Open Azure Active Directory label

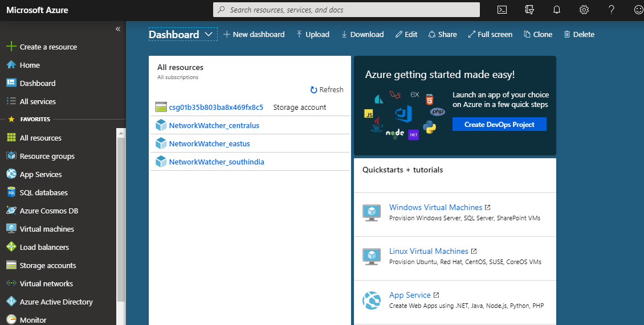[x=56, y=302]
